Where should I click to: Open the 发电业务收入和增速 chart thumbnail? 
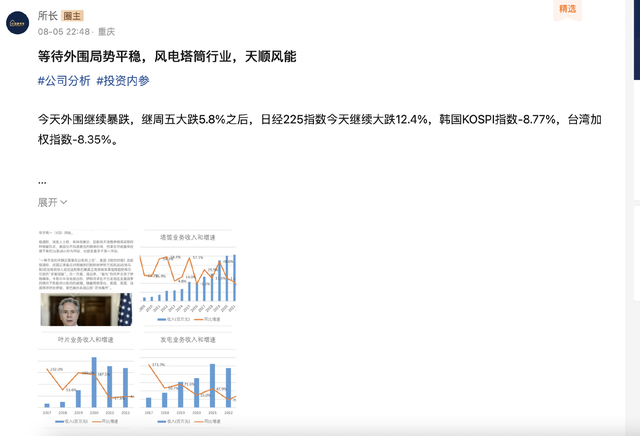pyautogui.click(x=188, y=380)
